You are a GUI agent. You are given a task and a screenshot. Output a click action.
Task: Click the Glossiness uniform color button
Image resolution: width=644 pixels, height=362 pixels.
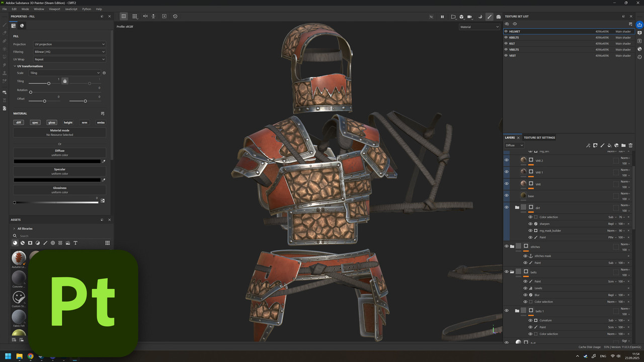[x=60, y=190]
